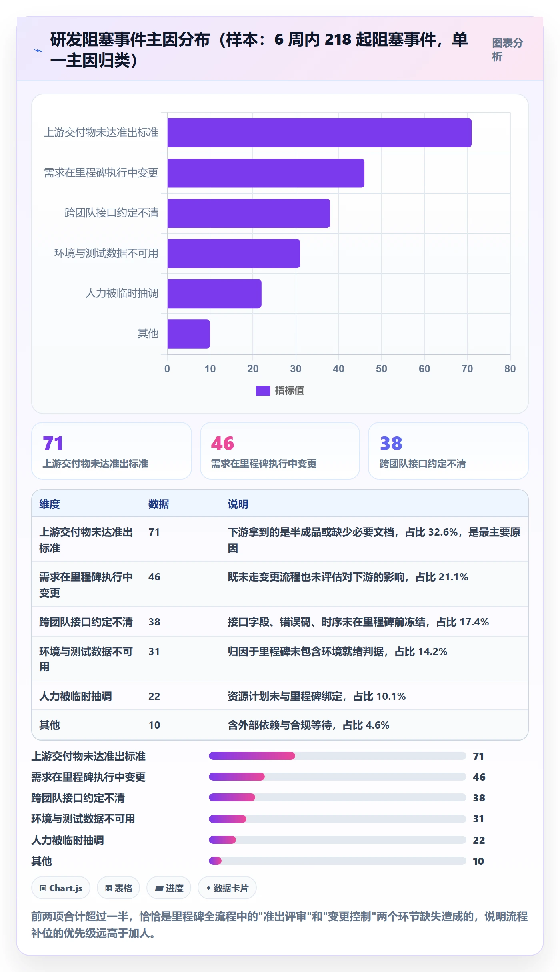
Task: Click the progress bar with value 31
Action: (338, 819)
